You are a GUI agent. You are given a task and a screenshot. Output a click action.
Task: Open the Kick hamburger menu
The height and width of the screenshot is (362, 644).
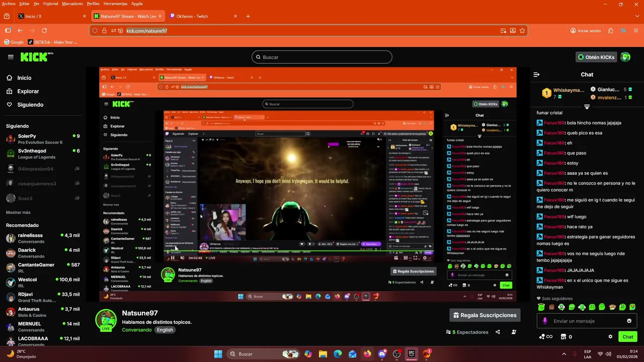tap(11, 57)
